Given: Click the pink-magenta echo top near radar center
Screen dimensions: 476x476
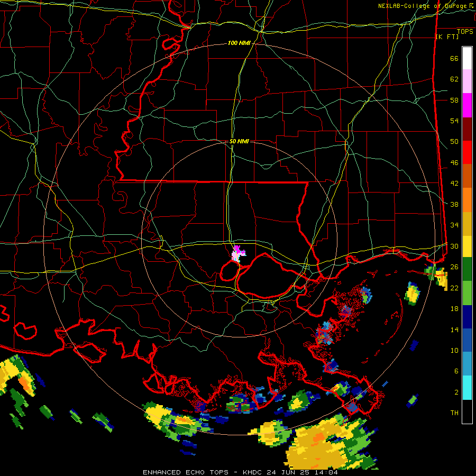Looking at the screenshot, I should tap(237, 254).
